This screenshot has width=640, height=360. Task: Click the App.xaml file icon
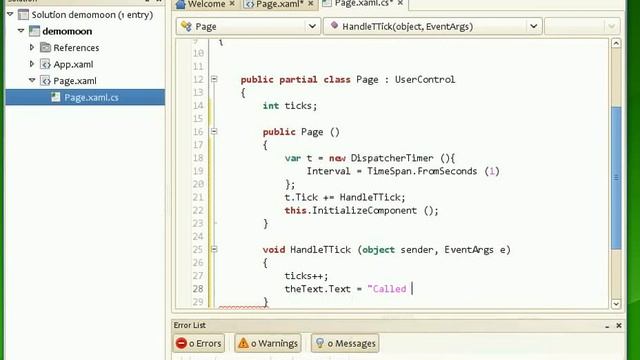click(45, 64)
